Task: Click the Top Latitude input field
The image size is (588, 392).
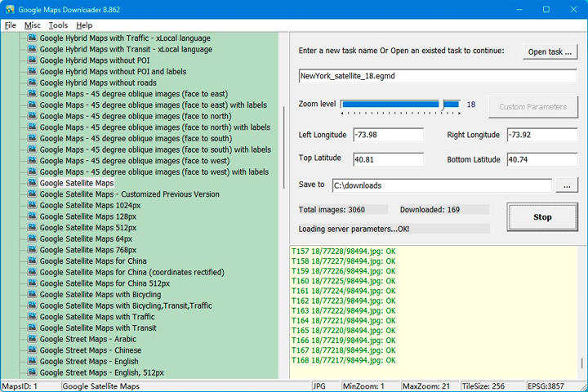Action: (x=388, y=159)
